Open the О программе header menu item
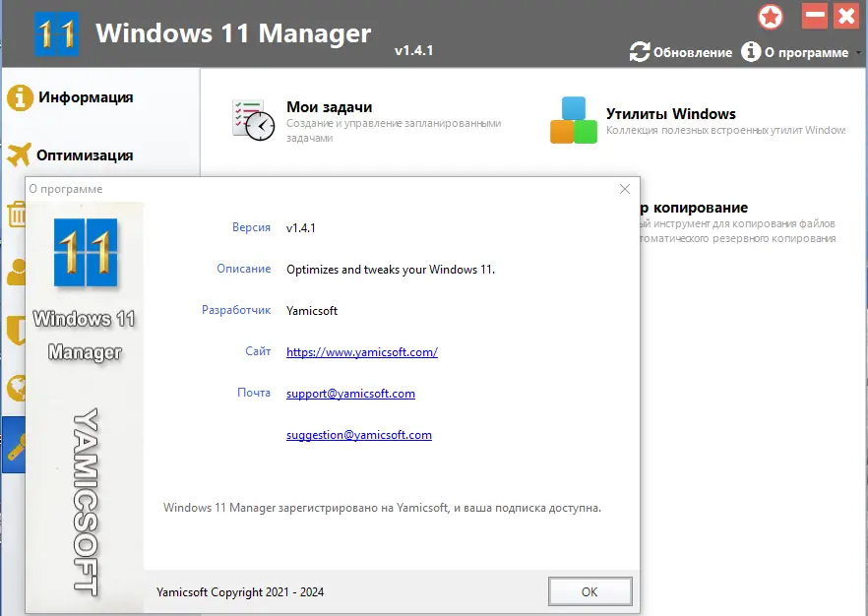The image size is (868, 616). [806, 52]
